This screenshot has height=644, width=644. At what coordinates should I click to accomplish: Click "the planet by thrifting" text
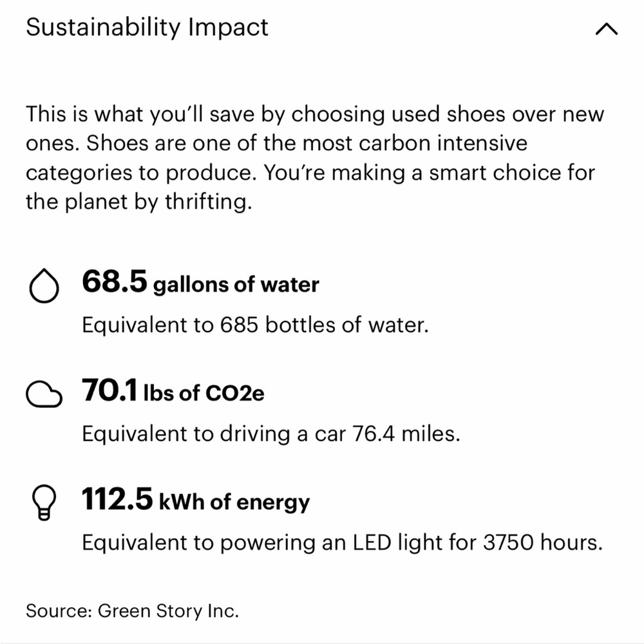coord(137,202)
